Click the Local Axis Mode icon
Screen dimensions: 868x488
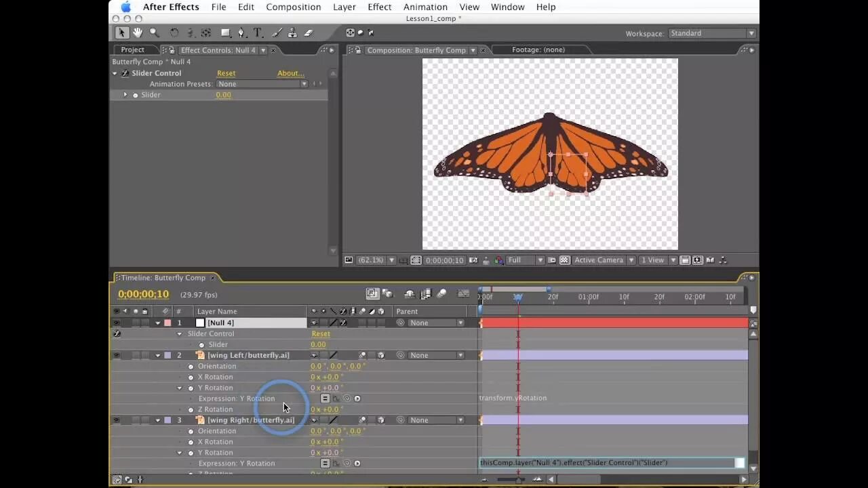350,33
